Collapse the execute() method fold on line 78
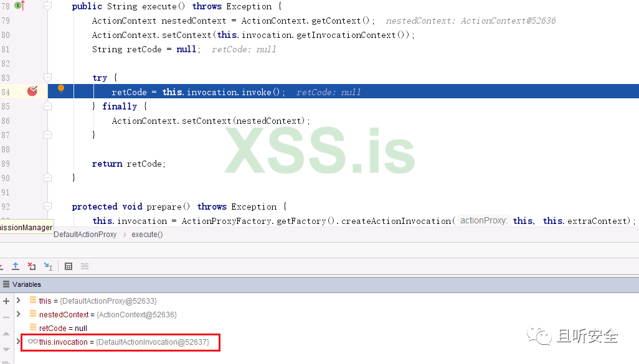 click(48, 6)
